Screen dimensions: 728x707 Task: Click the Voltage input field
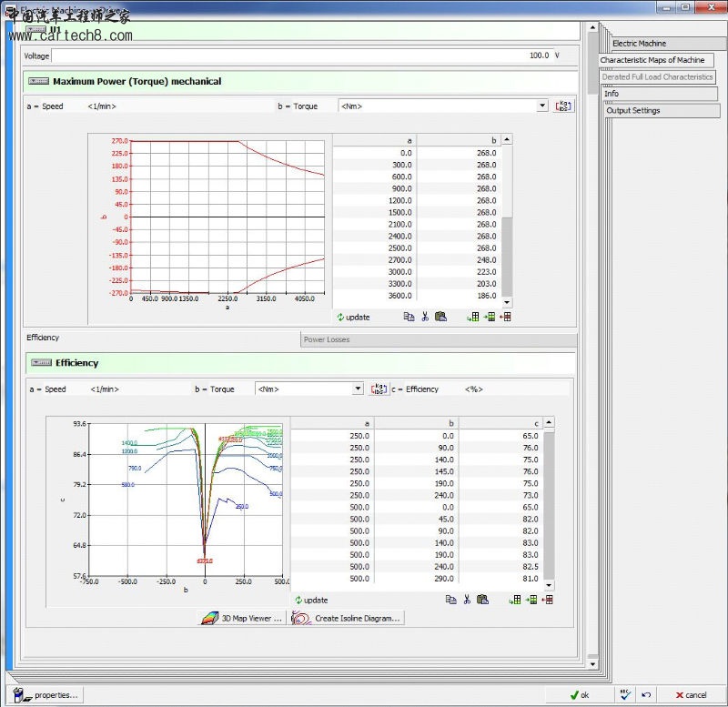tap(301, 56)
